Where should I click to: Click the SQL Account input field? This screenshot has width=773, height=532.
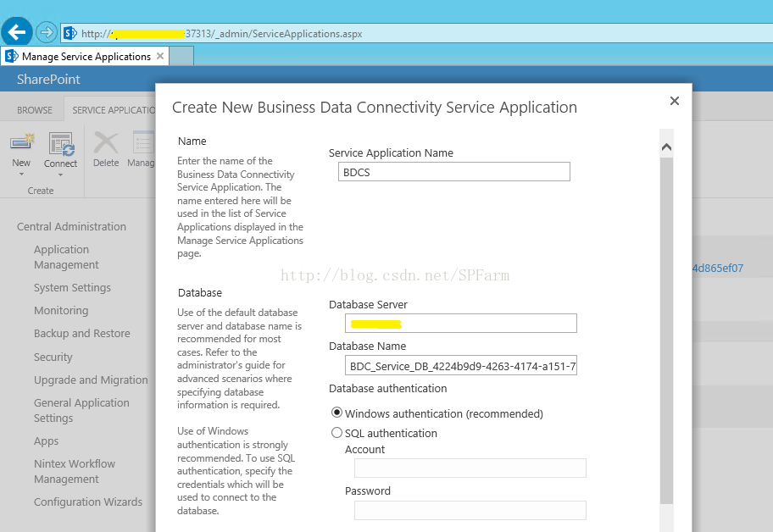click(470, 468)
